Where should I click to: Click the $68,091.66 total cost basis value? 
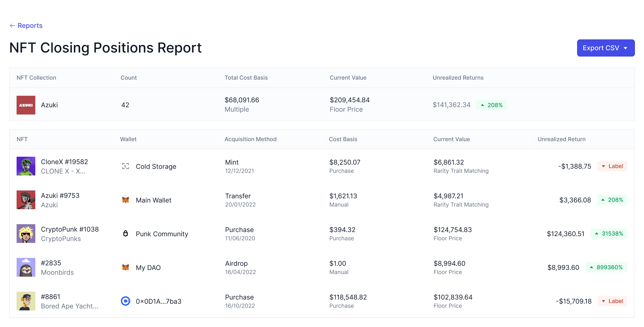242,100
